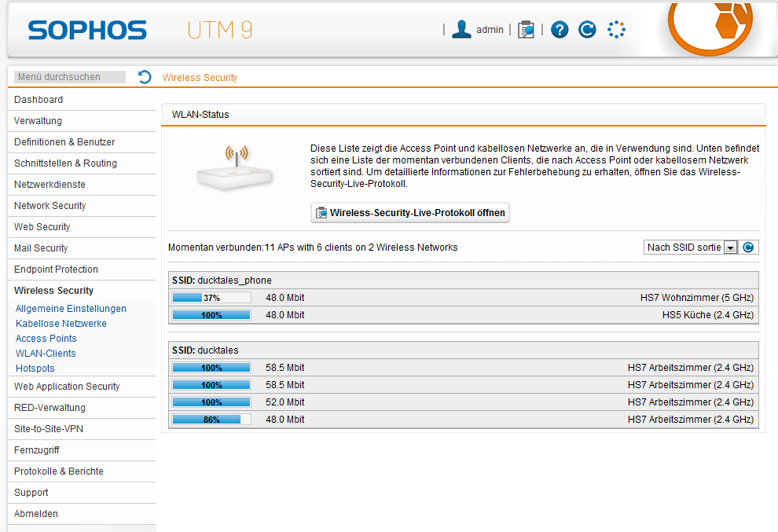The height and width of the screenshot is (532, 778).
Task: Click the 86% signal strength bar
Action: click(211, 420)
